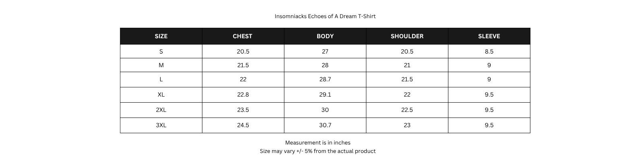Viewport: 644px width, 161px height.
Task: Select the S size row label
Action: click(x=161, y=52)
